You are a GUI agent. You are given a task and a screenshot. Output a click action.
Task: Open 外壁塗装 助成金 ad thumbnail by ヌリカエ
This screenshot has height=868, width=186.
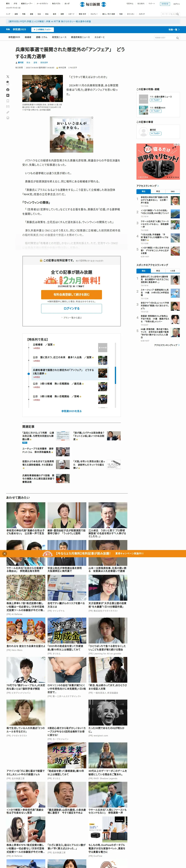point(67,630)
